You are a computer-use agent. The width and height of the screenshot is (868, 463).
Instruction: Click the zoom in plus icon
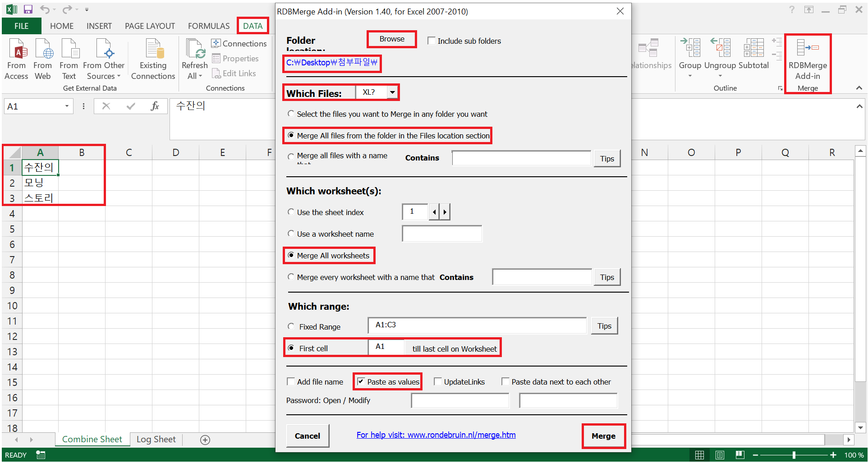click(x=833, y=455)
